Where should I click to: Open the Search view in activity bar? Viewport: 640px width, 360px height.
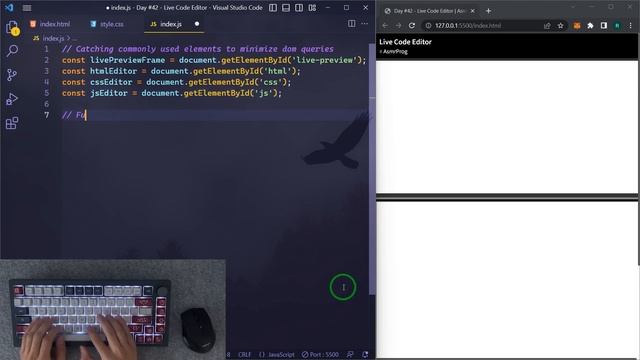[x=12, y=51]
